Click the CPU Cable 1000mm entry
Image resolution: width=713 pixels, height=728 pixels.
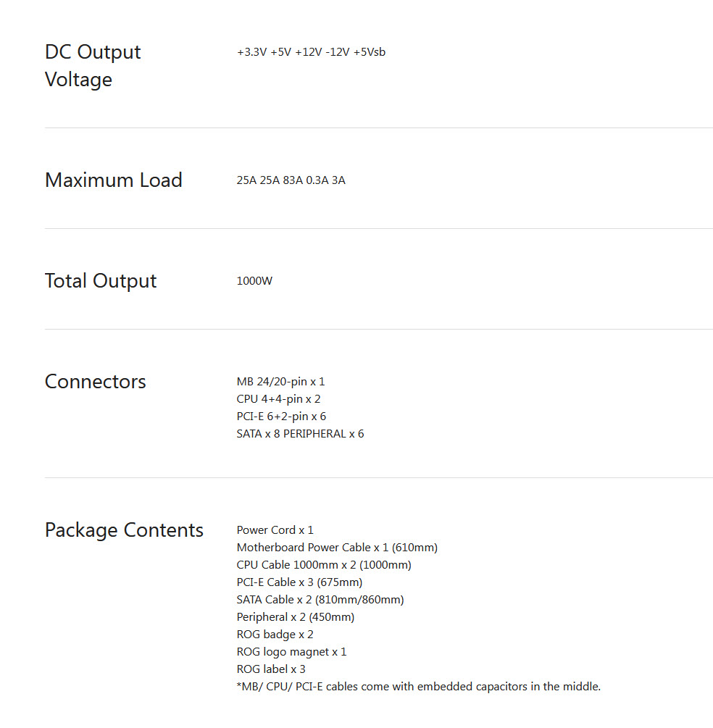coord(323,565)
